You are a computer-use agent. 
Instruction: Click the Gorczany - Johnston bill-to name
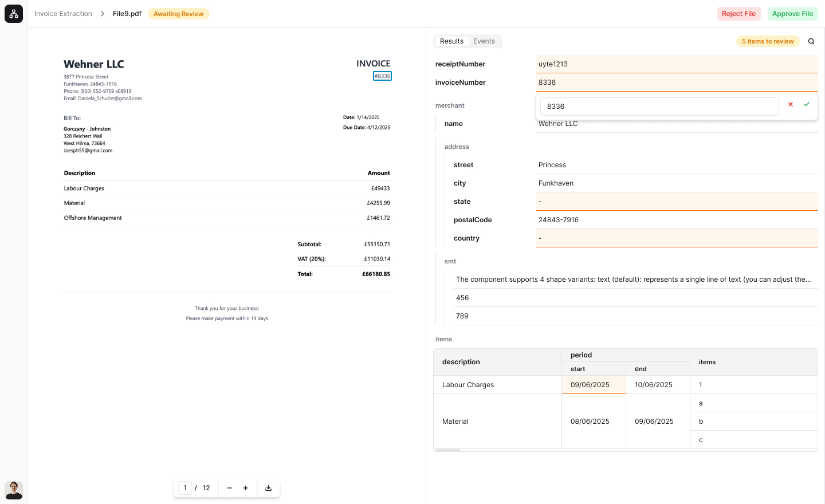coord(87,129)
